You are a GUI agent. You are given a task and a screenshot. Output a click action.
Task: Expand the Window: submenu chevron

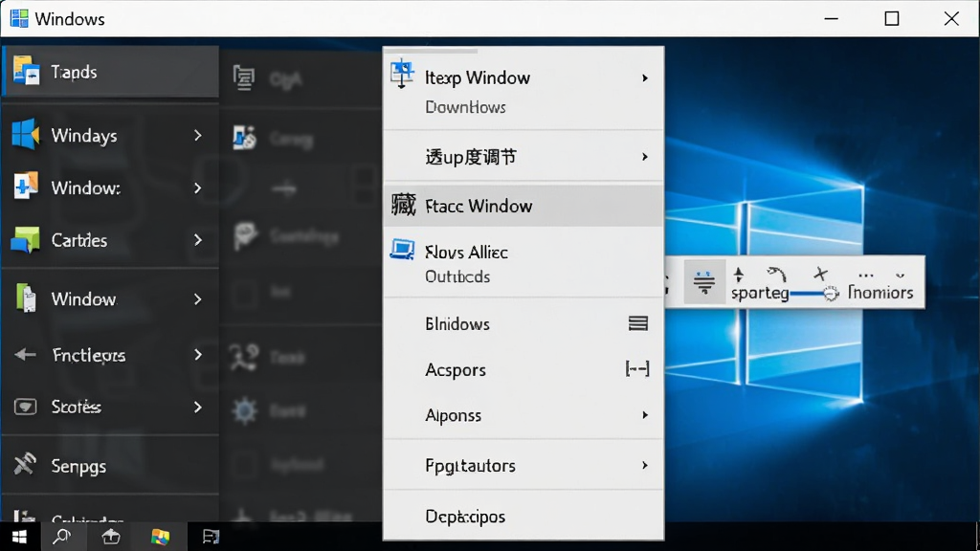(x=198, y=188)
